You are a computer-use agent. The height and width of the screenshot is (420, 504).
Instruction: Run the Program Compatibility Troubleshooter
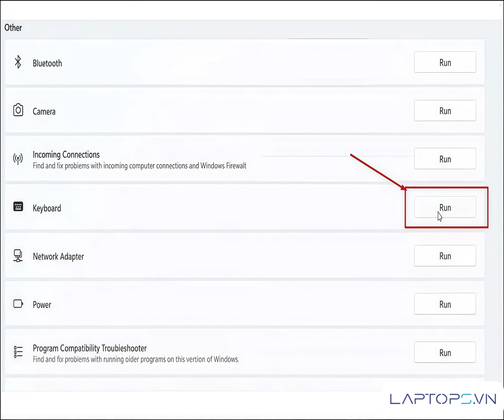(x=445, y=352)
